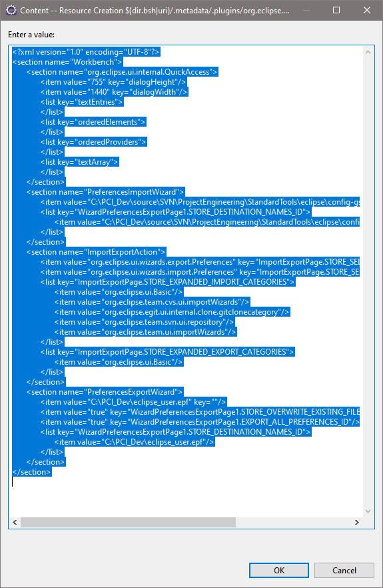Click the gitclonecategory item line
This screenshot has height=588, width=383.
[x=172, y=312]
